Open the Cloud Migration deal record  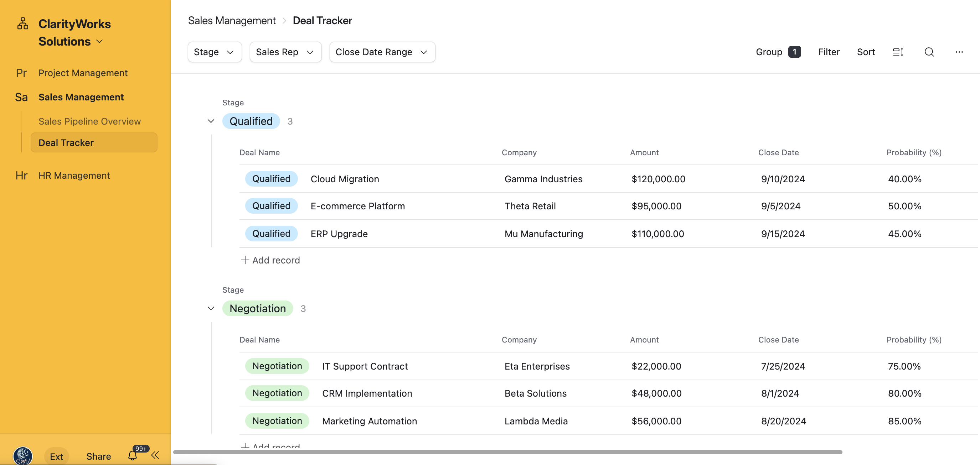(x=344, y=179)
